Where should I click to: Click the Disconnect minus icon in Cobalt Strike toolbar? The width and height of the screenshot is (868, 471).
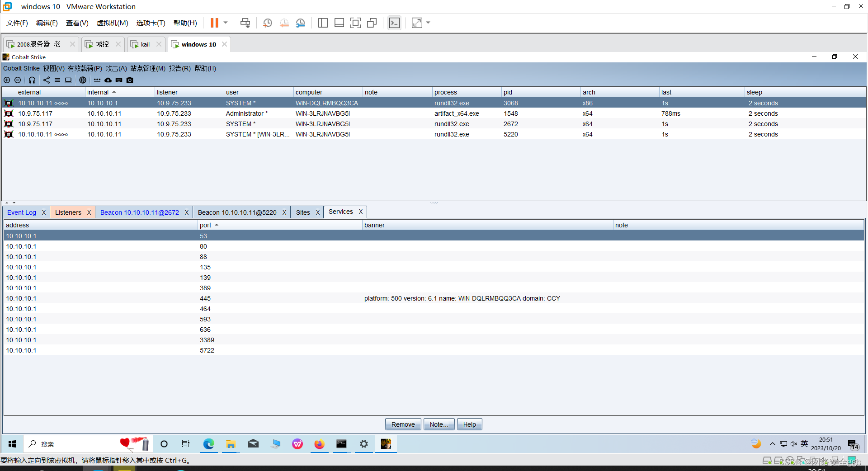coord(18,80)
